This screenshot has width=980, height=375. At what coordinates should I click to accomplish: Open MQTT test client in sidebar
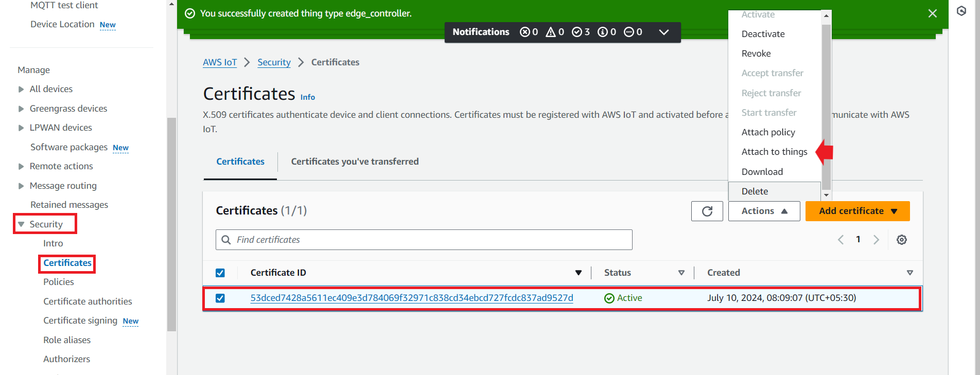click(x=64, y=5)
